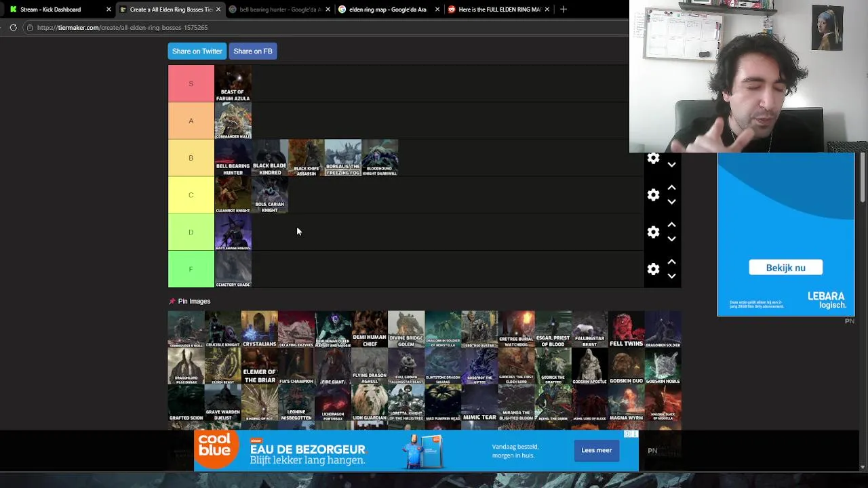Select the yellow B tier label
Image resolution: width=868 pixels, height=488 pixels.
click(191, 158)
